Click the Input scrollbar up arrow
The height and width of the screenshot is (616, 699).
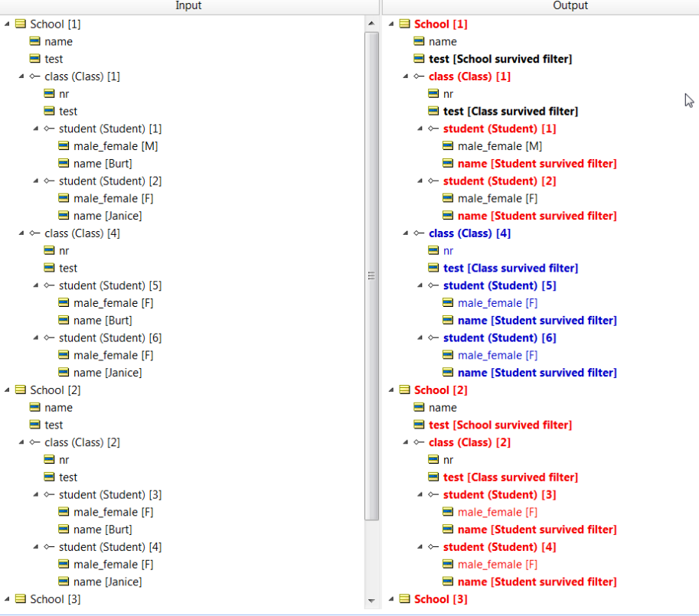click(371, 23)
